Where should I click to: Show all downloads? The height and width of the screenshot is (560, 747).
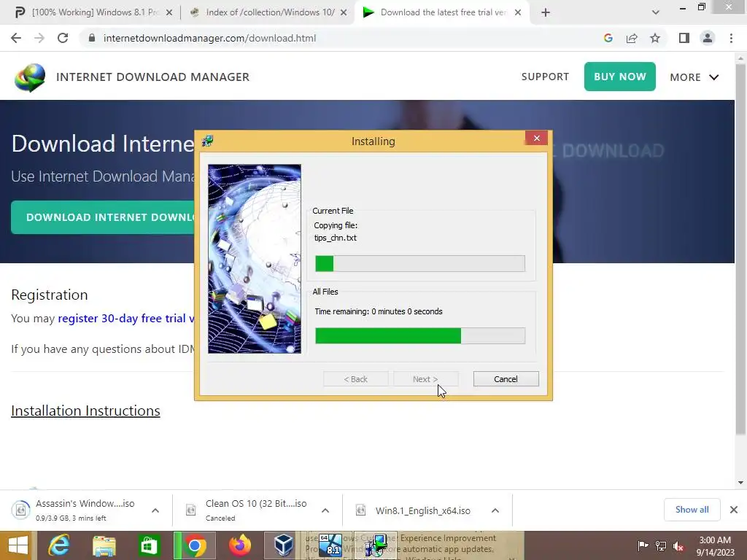[x=692, y=510]
